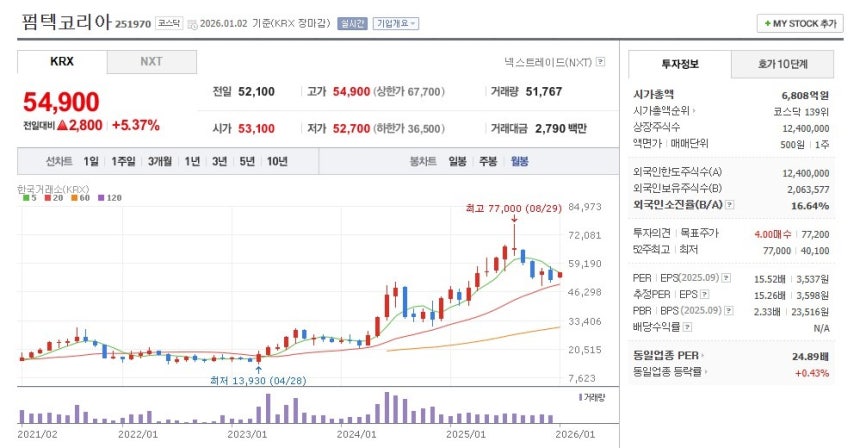Image resolution: width=860 pixels, height=448 pixels.
Task: Select the 1년 line chart period
Action: pos(192,161)
